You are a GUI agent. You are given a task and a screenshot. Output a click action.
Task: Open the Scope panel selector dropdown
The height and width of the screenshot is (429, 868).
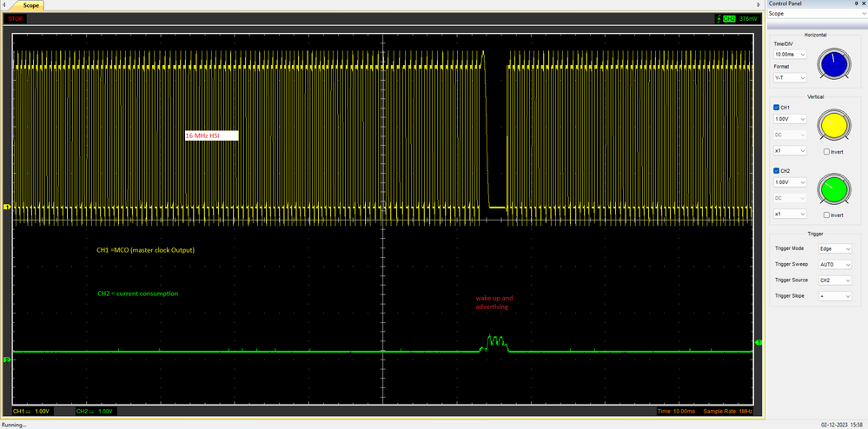[817, 13]
